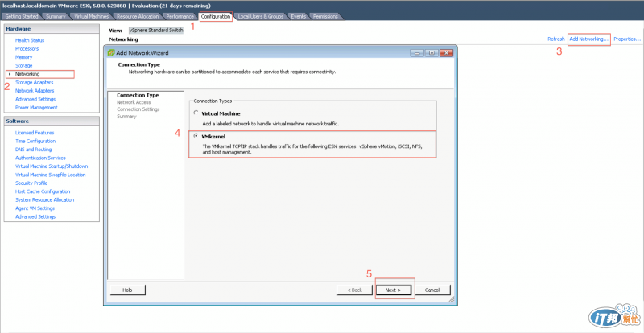
Task: Open networking Properties link
Action: click(627, 39)
